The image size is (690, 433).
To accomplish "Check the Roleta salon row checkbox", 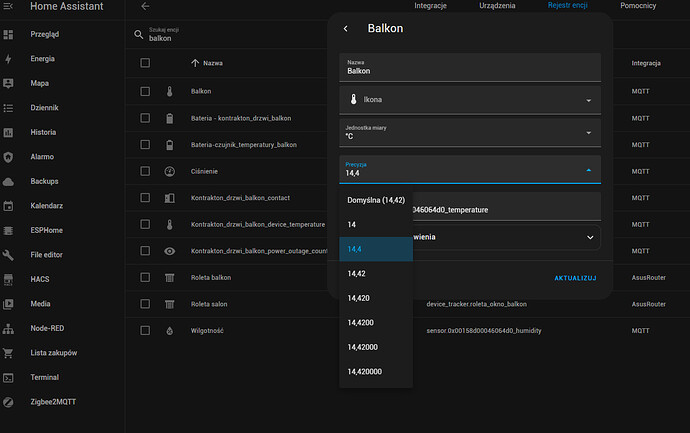I will pos(145,304).
